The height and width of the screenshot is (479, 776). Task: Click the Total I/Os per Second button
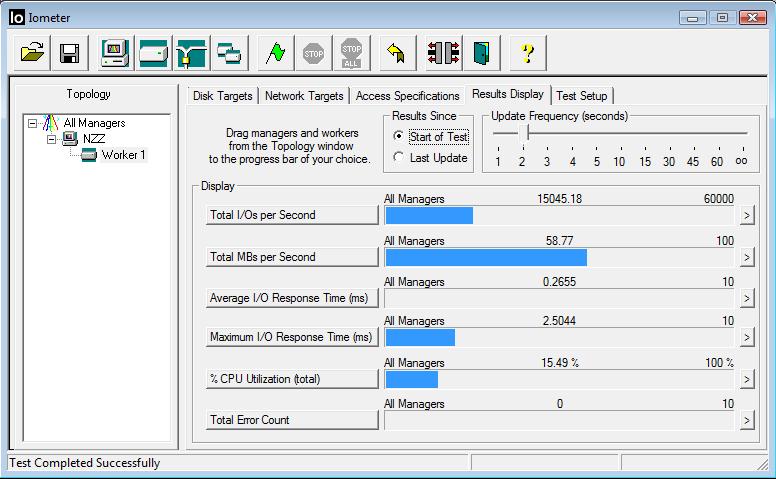[292, 215]
